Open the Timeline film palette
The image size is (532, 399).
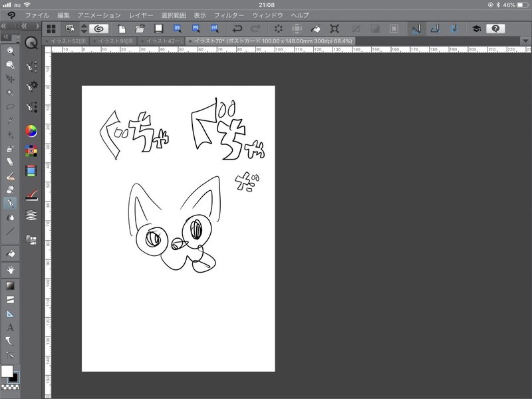[x=31, y=171]
